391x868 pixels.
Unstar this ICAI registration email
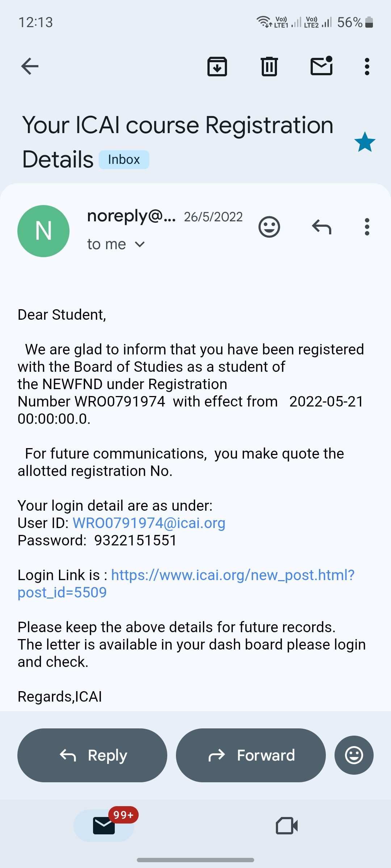(365, 142)
